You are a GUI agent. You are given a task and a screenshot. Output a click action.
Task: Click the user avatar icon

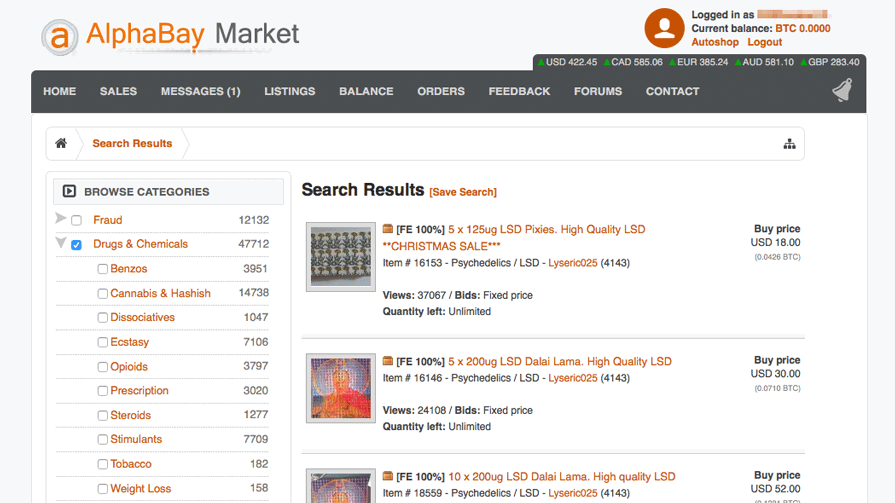664,28
